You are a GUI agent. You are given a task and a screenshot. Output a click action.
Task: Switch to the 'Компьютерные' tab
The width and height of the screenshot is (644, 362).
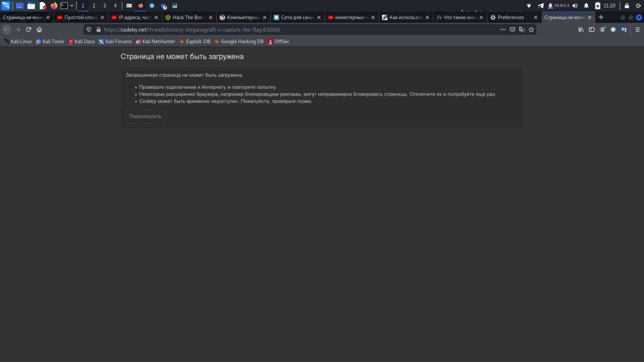click(243, 17)
